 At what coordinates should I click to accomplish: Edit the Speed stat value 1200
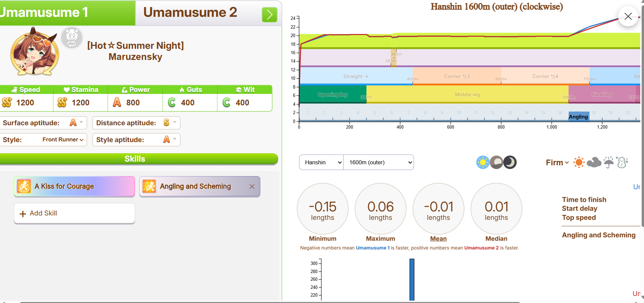[x=25, y=103]
